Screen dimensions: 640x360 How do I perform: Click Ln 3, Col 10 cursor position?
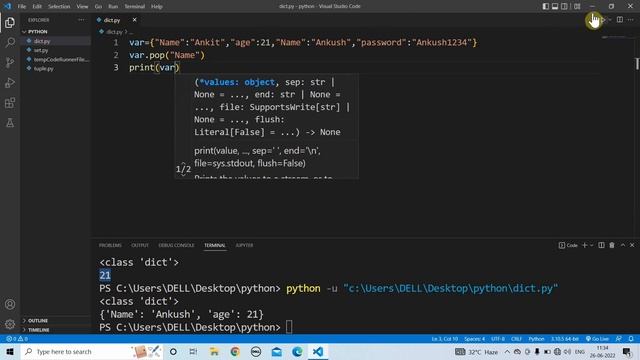click(x=444, y=339)
